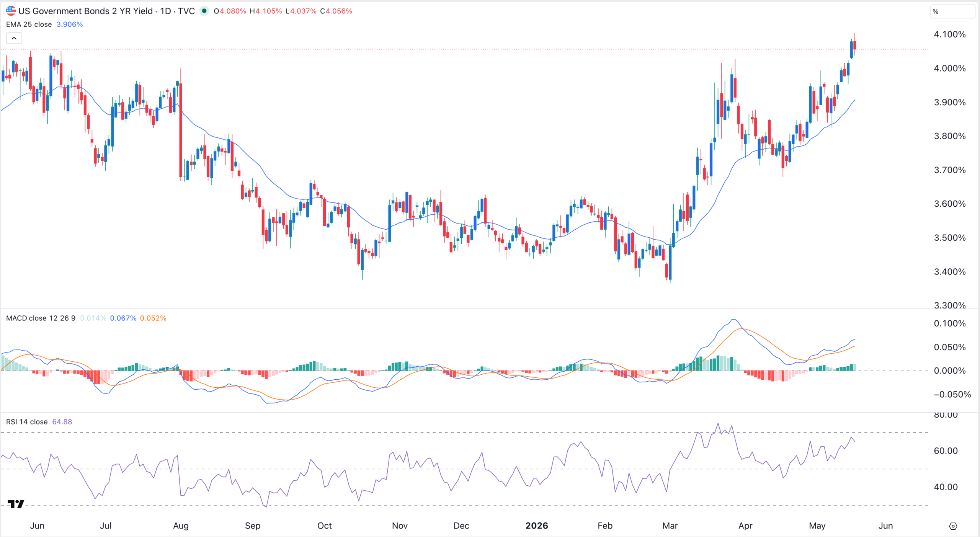Click the US flag symbol icon
This screenshot has height=537, width=980.
11,11
